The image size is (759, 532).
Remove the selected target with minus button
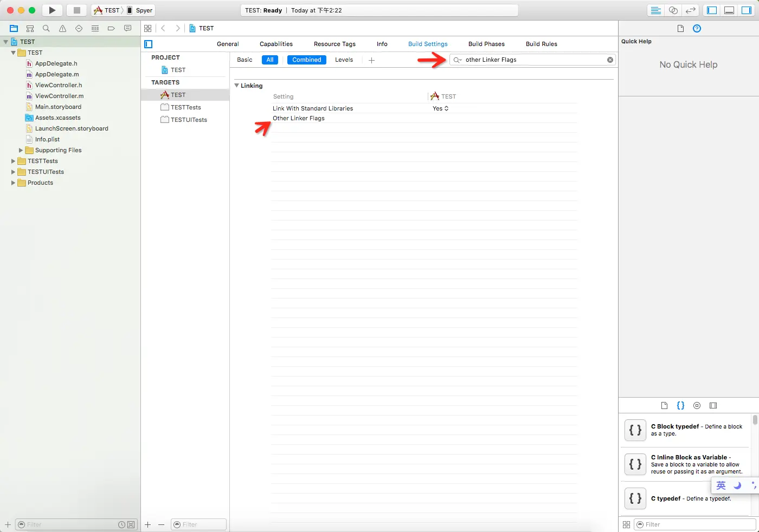click(161, 524)
